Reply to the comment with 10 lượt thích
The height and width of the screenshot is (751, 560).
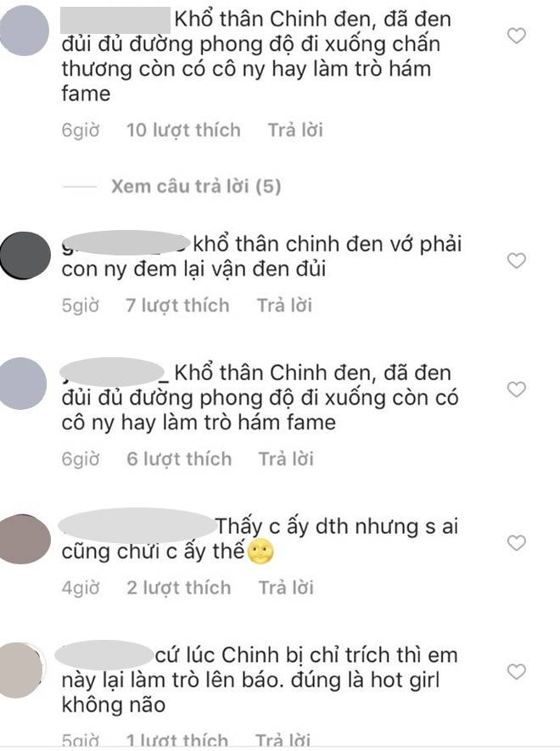coord(295,131)
